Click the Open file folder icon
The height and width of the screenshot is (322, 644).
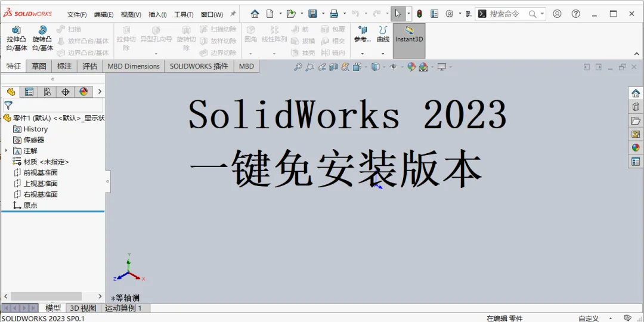pos(291,14)
